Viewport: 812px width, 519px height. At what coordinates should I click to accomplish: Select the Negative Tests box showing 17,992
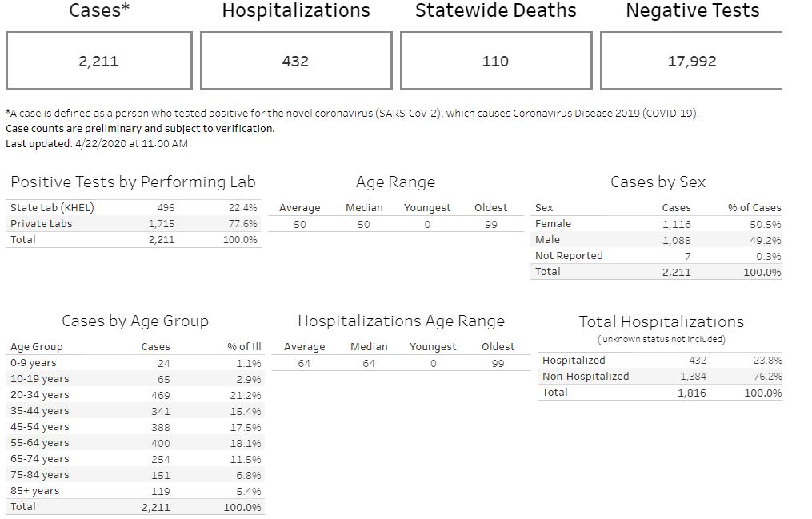[x=691, y=61]
